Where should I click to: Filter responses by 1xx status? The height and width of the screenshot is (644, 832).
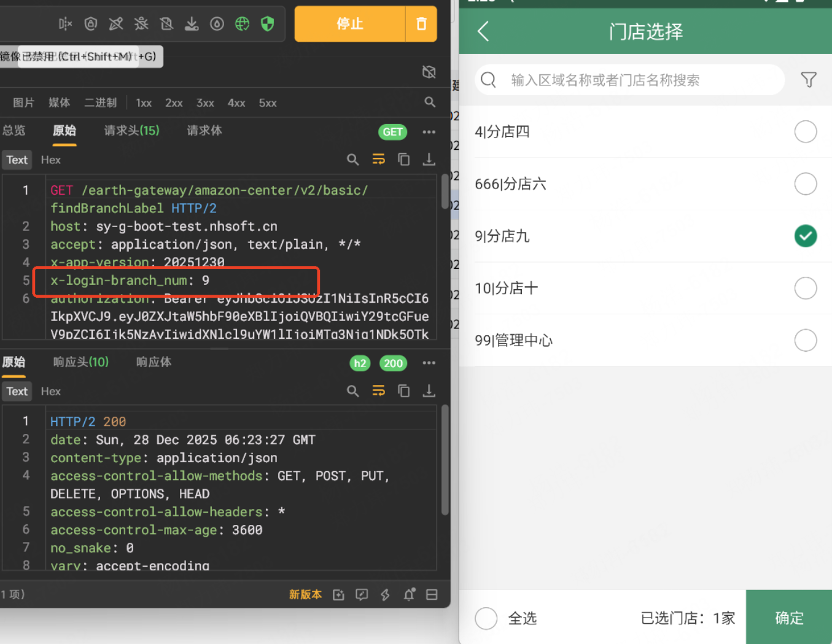(144, 103)
